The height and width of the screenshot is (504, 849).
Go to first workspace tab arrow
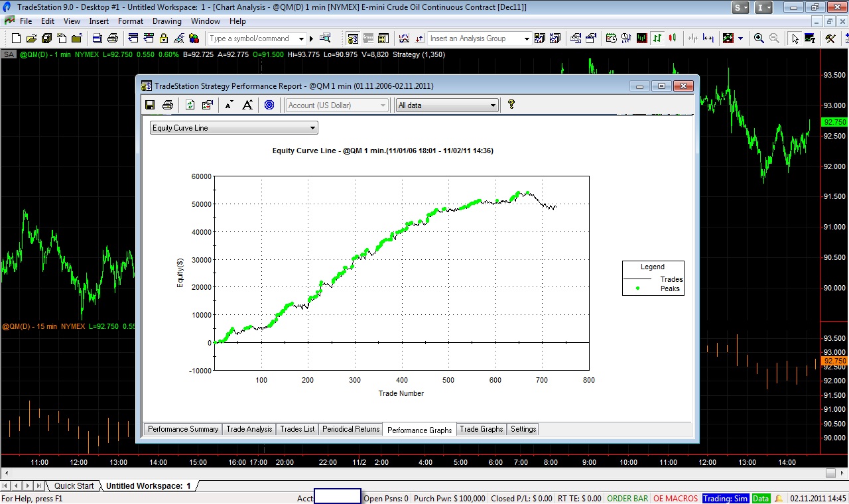click(7, 486)
